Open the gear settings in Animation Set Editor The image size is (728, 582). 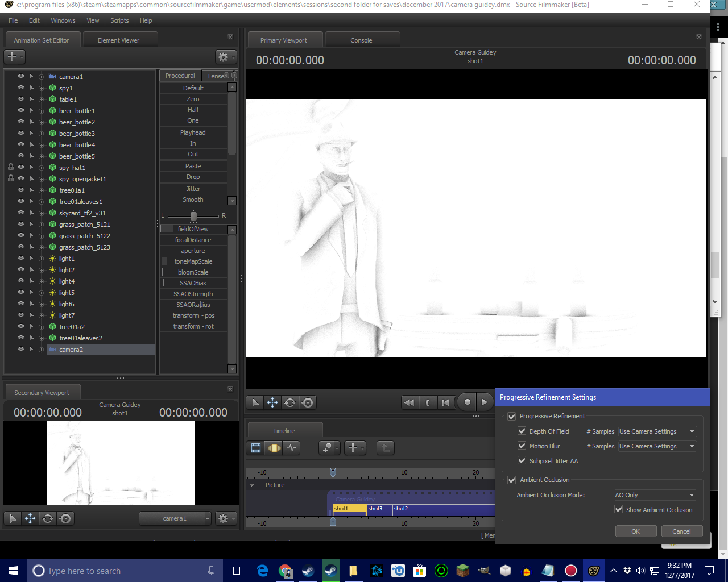(x=225, y=57)
